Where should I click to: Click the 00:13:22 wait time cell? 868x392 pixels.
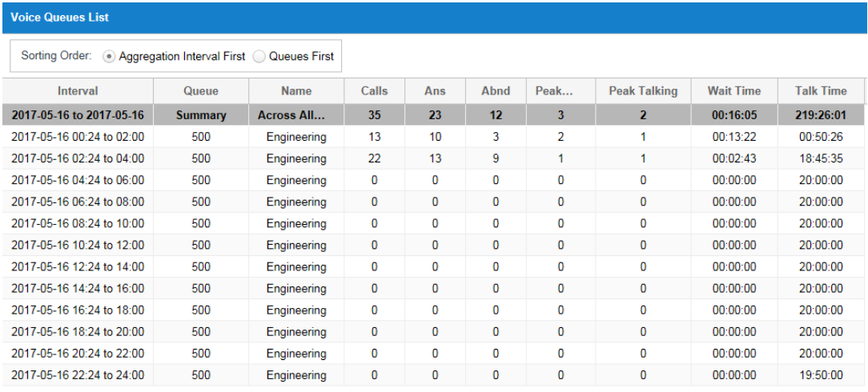(734, 137)
